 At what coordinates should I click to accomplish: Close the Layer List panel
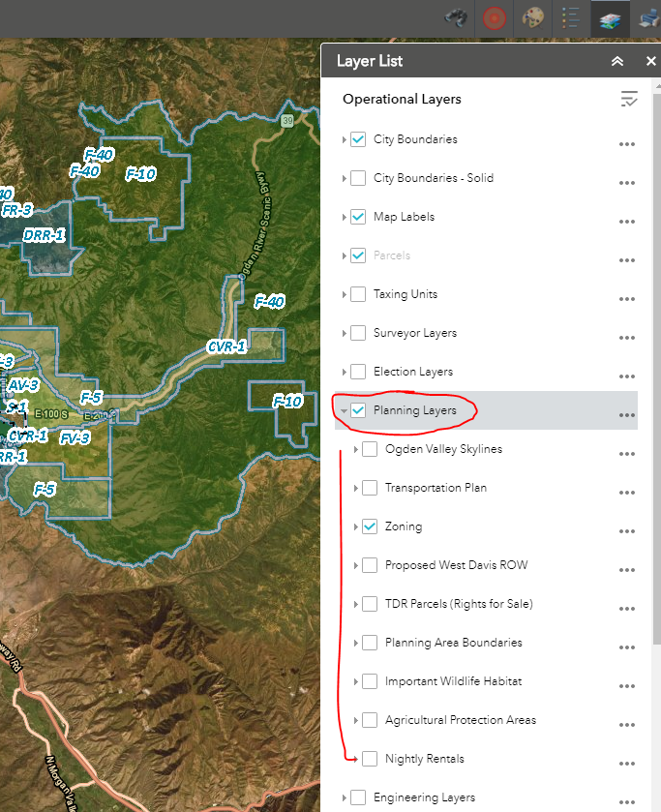point(651,61)
